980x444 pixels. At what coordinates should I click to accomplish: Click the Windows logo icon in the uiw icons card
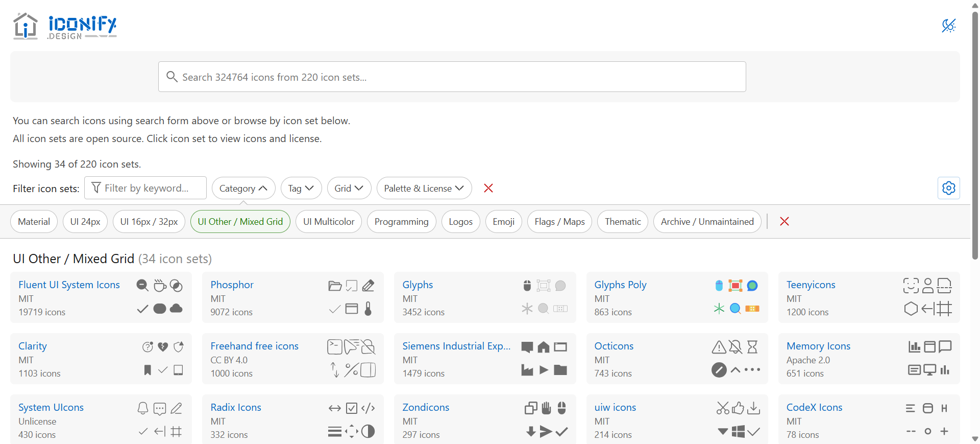coord(738,431)
